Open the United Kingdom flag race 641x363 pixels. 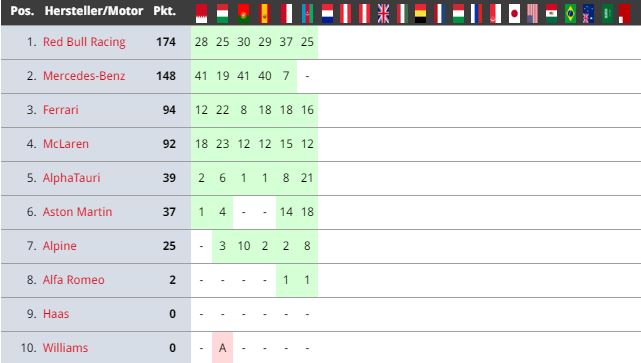click(383, 13)
